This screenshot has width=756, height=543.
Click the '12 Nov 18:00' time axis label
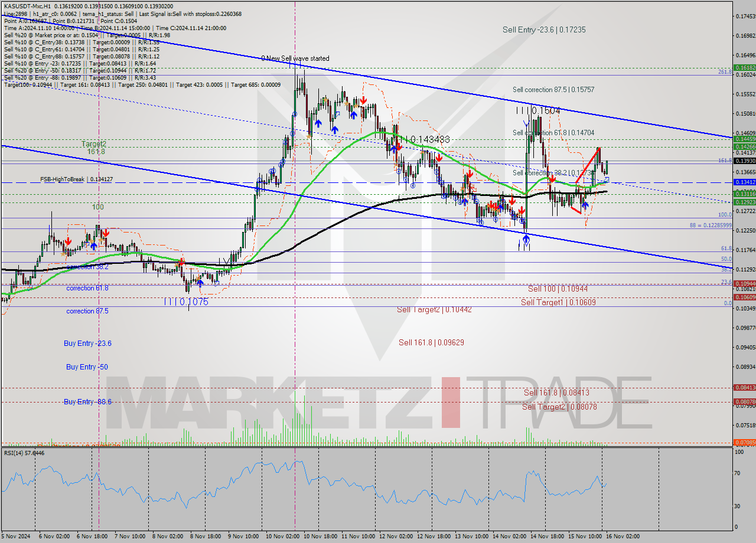pyautogui.click(x=432, y=537)
